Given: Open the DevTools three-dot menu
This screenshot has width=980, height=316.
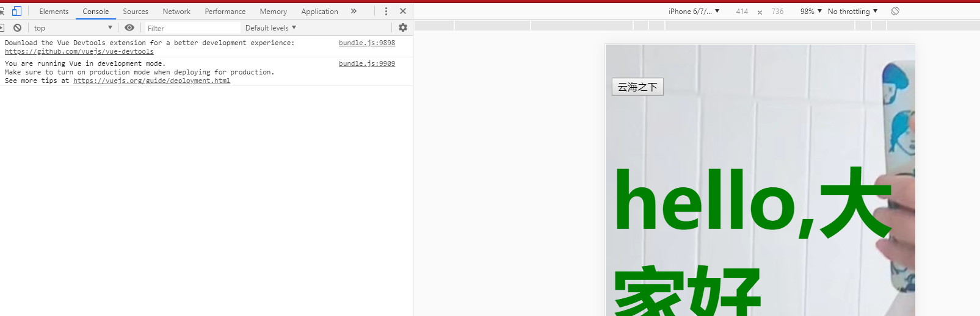Looking at the screenshot, I should [386, 11].
